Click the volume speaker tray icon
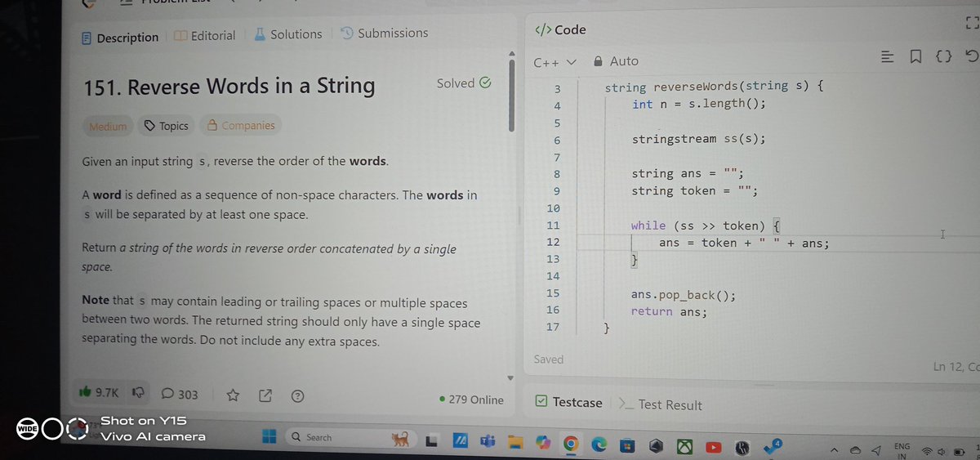 click(942, 451)
